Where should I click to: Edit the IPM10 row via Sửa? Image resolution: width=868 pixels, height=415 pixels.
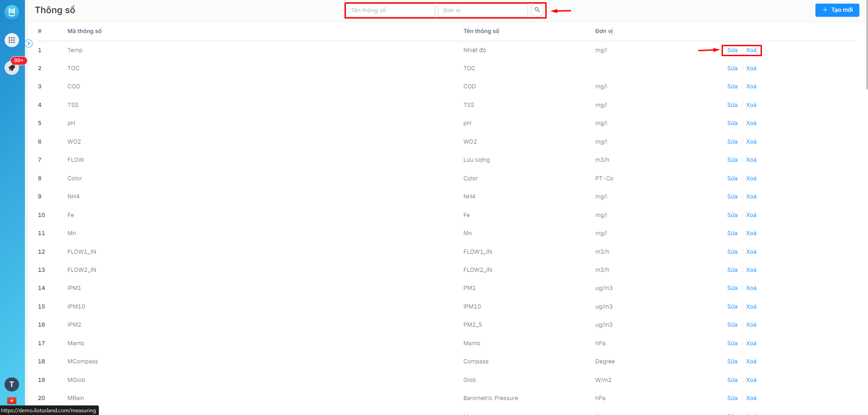point(732,307)
